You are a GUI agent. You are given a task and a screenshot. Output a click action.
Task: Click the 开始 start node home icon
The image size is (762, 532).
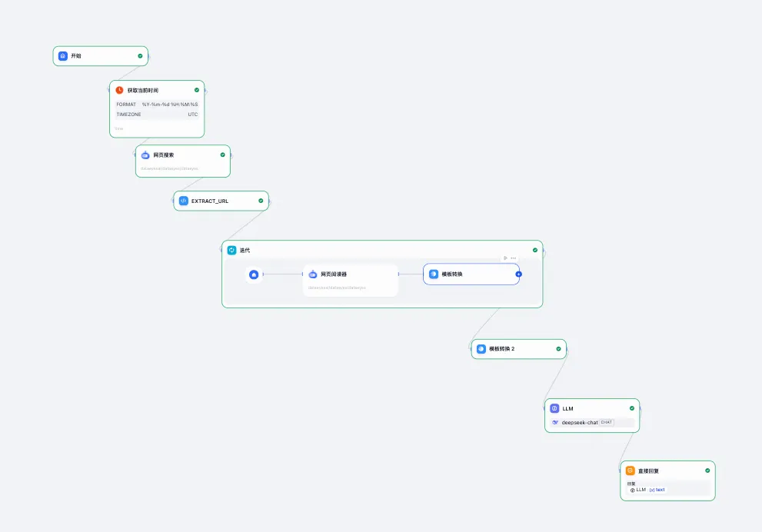click(x=63, y=56)
